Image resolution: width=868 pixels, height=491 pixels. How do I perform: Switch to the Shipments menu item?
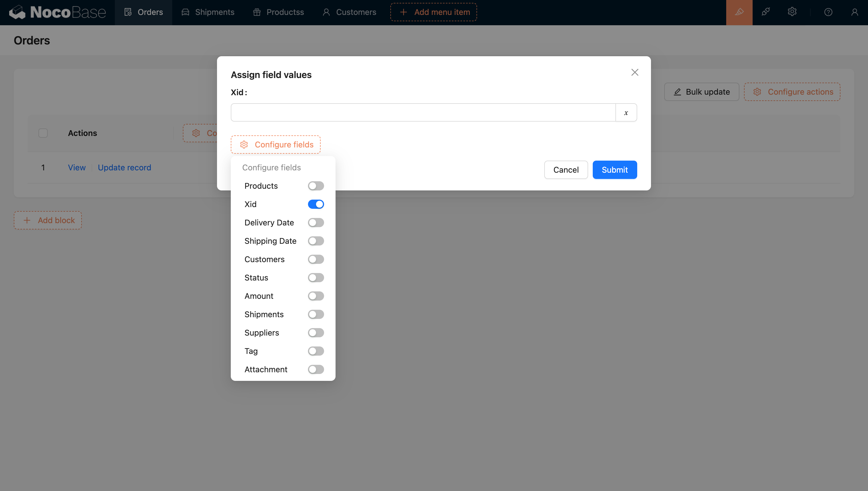208,12
